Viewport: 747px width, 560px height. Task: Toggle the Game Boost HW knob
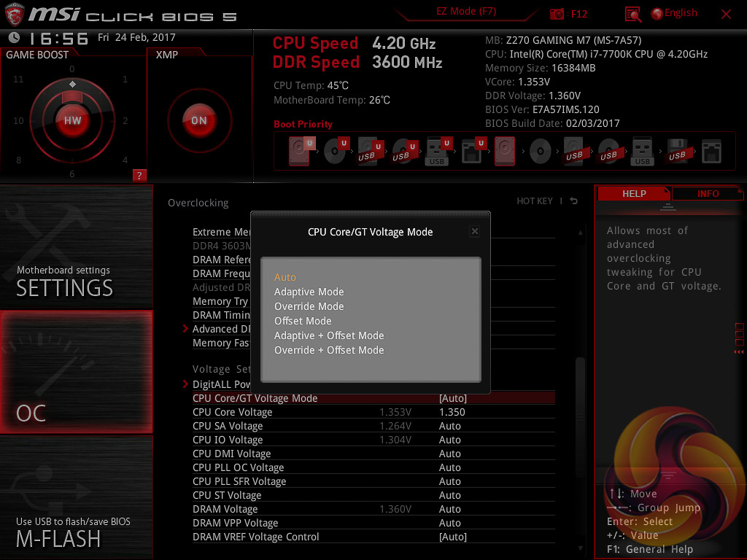click(x=72, y=120)
